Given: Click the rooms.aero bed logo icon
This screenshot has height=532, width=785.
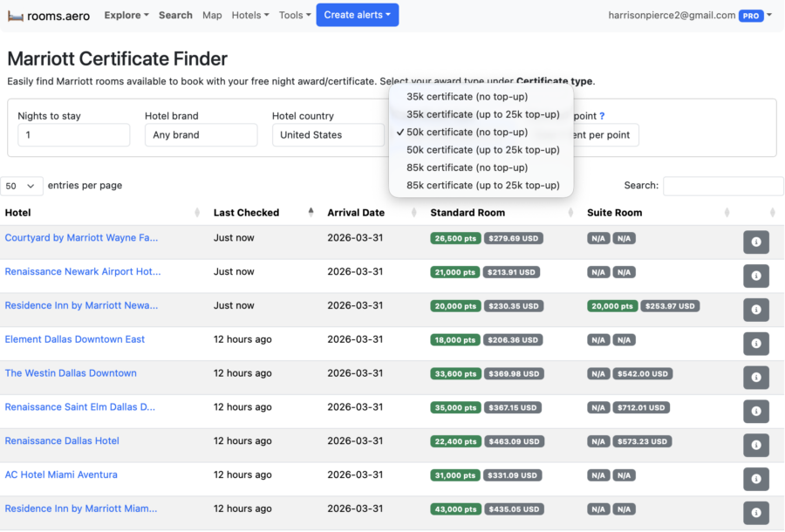Looking at the screenshot, I should (x=16, y=16).
